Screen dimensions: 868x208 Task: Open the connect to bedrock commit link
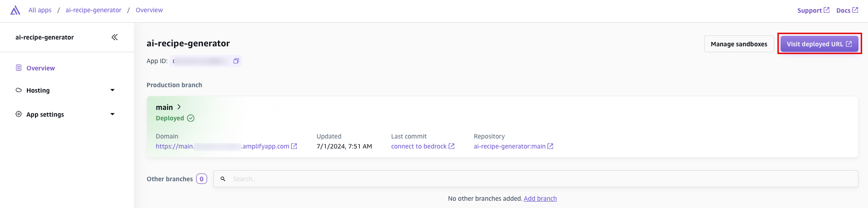[419, 146]
